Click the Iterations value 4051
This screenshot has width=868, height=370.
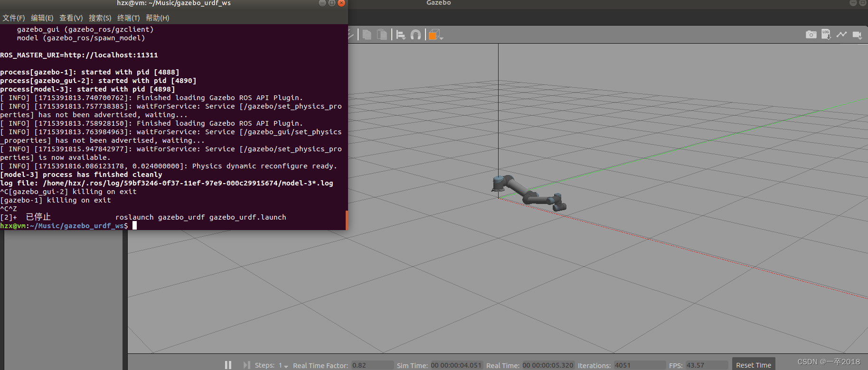[x=639, y=365]
